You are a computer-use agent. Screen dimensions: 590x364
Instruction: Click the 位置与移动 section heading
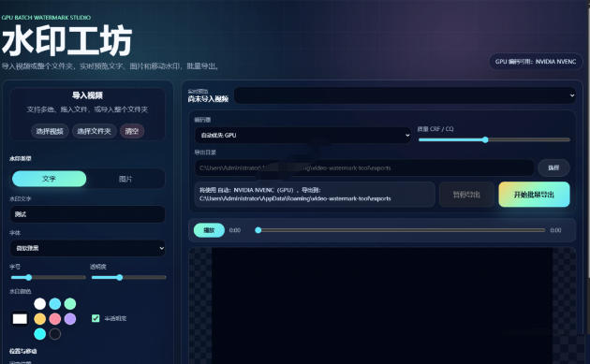pyautogui.click(x=23, y=351)
